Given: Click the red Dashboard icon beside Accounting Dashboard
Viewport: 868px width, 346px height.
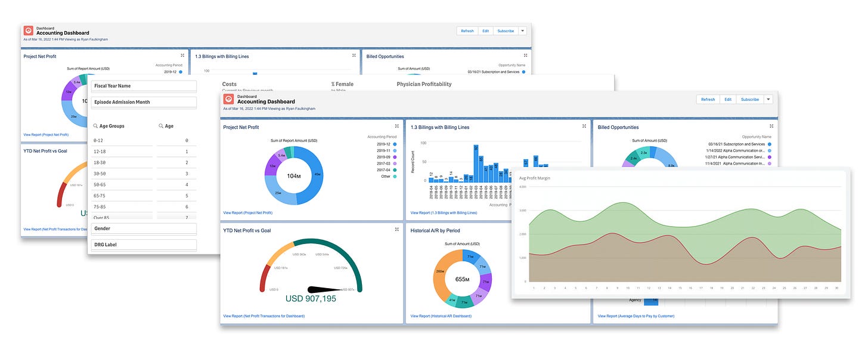Looking at the screenshot, I should (x=228, y=99).
